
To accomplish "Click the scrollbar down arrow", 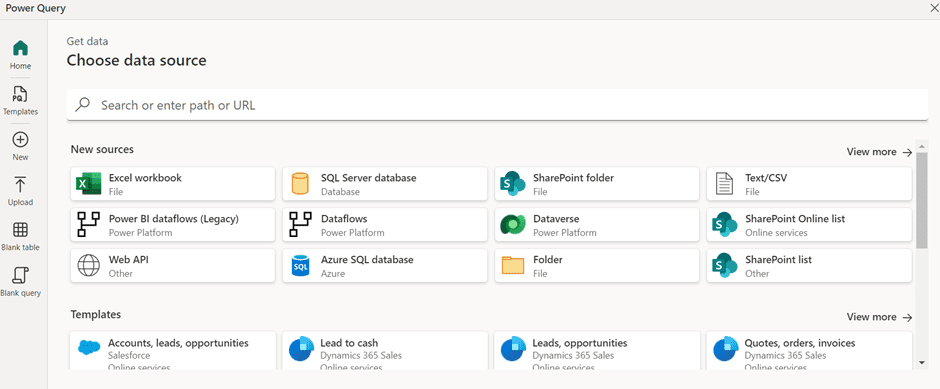I will [921, 363].
